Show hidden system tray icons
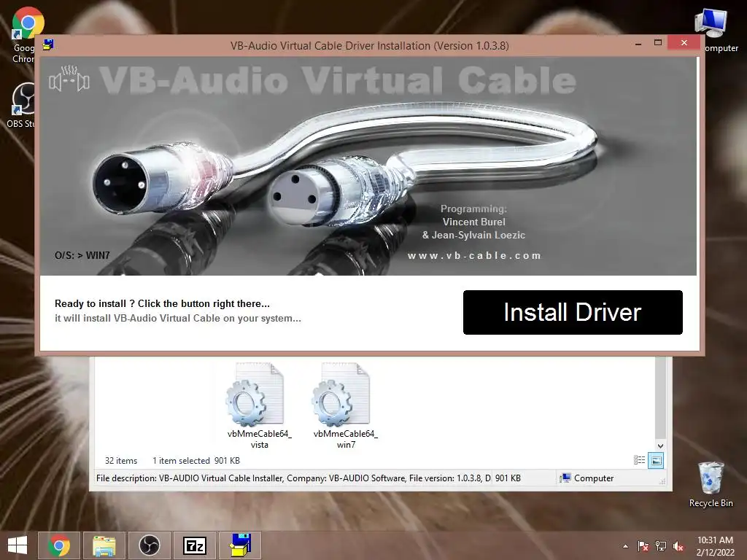The width and height of the screenshot is (747, 560). [625, 546]
